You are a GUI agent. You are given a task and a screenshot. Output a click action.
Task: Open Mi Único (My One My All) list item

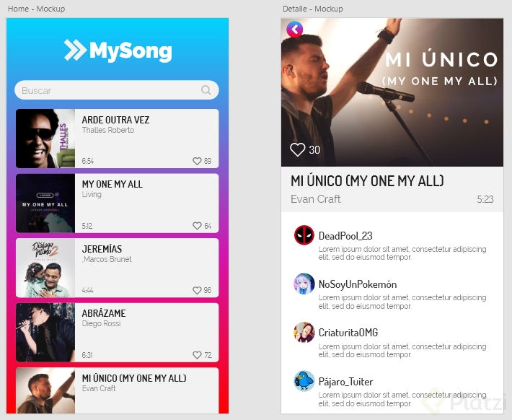pyautogui.click(x=118, y=390)
